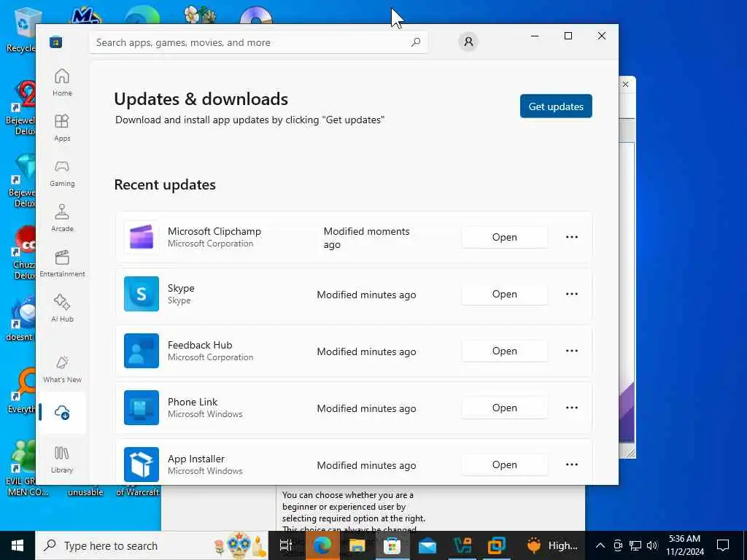Image resolution: width=747 pixels, height=560 pixels.
Task: Click 'Modified moments ago' text for Clipchamp
Action: (x=366, y=238)
